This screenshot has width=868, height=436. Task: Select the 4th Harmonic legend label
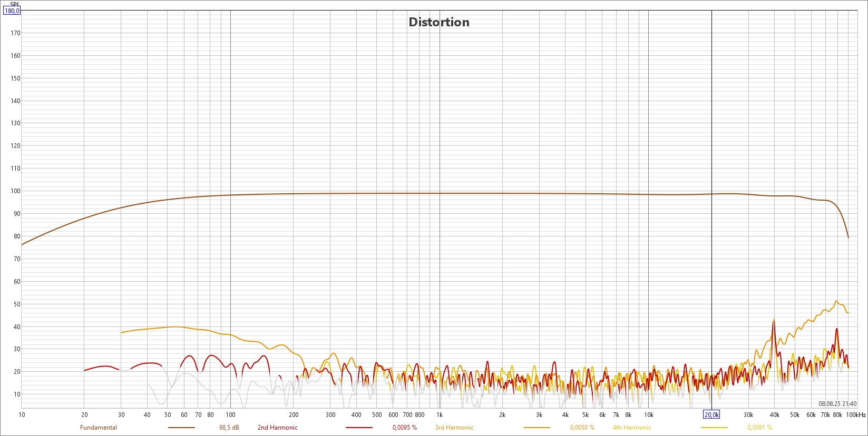[632, 428]
